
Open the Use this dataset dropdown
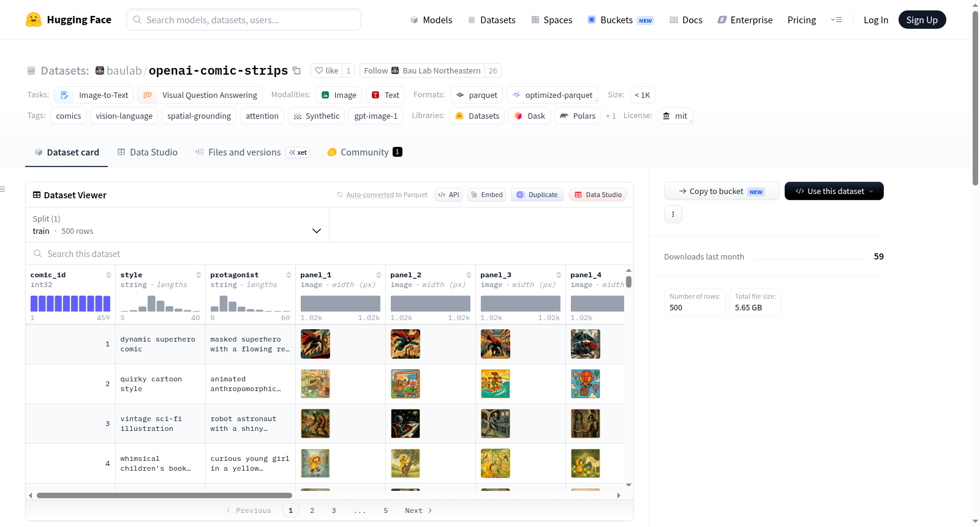[834, 191]
